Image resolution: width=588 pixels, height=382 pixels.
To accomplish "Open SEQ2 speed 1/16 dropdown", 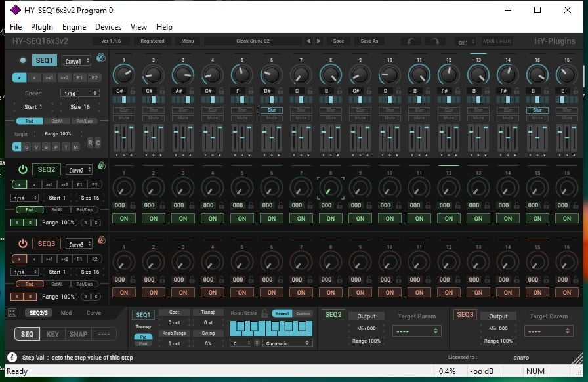I will (24, 198).
